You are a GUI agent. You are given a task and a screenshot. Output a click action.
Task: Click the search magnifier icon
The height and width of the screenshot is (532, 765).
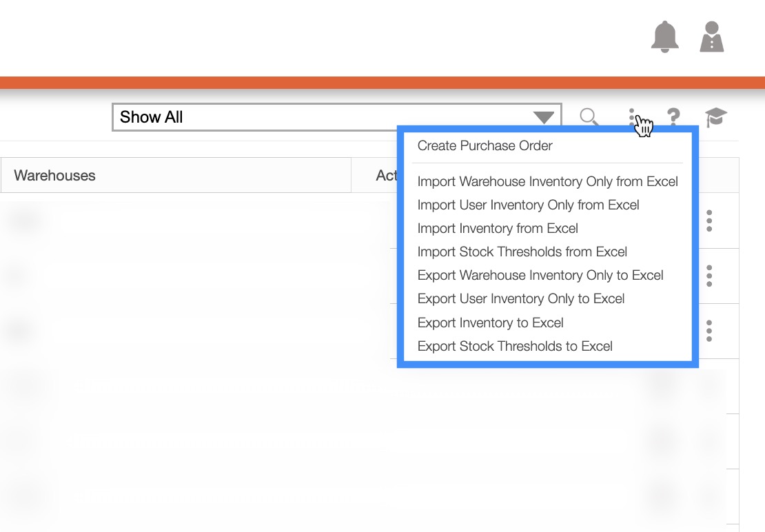tap(589, 117)
